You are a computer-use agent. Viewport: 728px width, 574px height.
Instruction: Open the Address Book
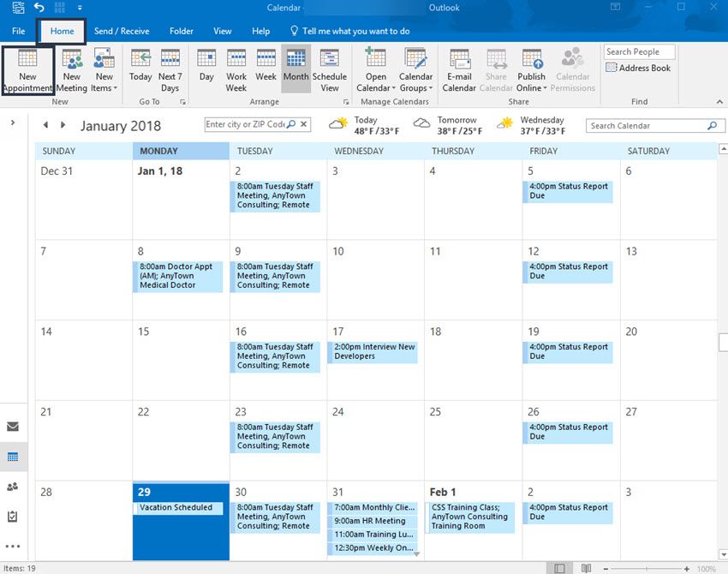tap(638, 68)
